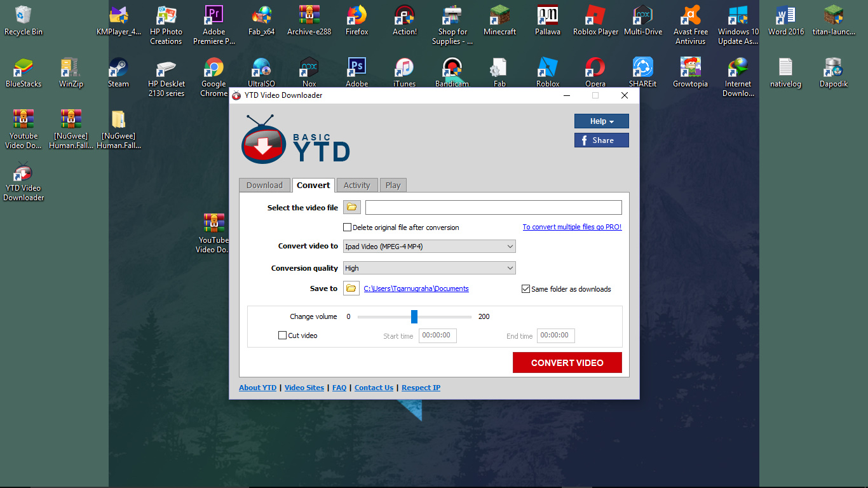Image resolution: width=868 pixels, height=488 pixels.
Task: Open the To convert multiple files go PRO link
Action: 571,227
